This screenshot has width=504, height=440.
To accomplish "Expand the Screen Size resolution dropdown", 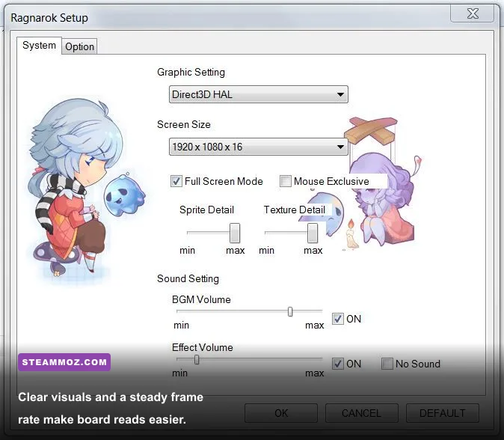I will pyautogui.click(x=259, y=147).
